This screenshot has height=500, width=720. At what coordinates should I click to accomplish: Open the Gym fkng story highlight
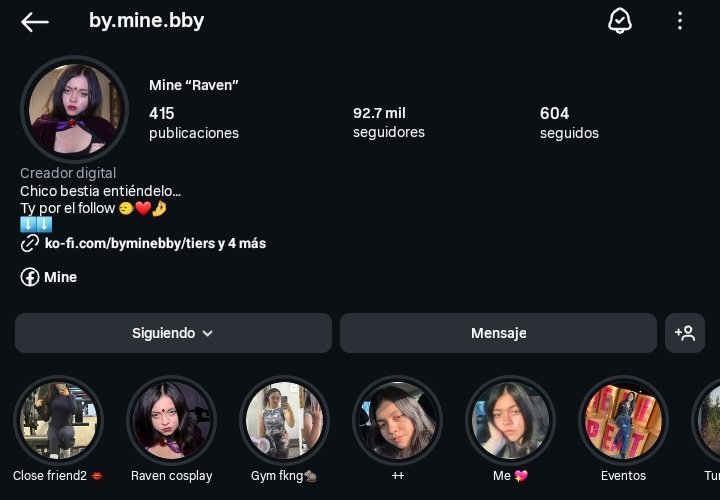[x=284, y=421]
